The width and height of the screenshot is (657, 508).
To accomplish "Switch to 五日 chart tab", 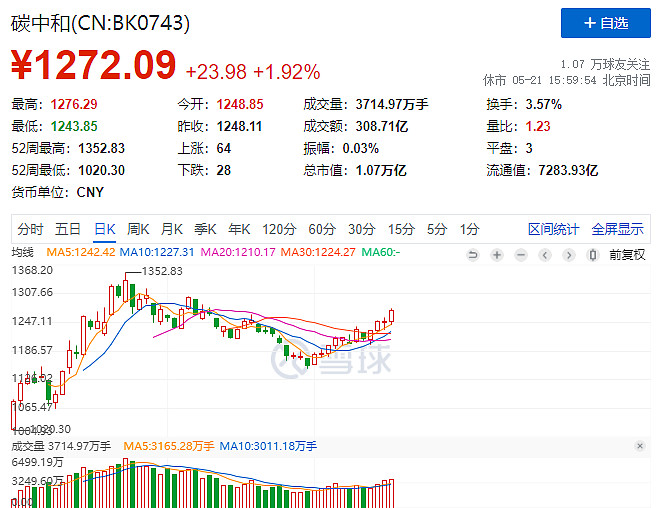I will (x=67, y=229).
